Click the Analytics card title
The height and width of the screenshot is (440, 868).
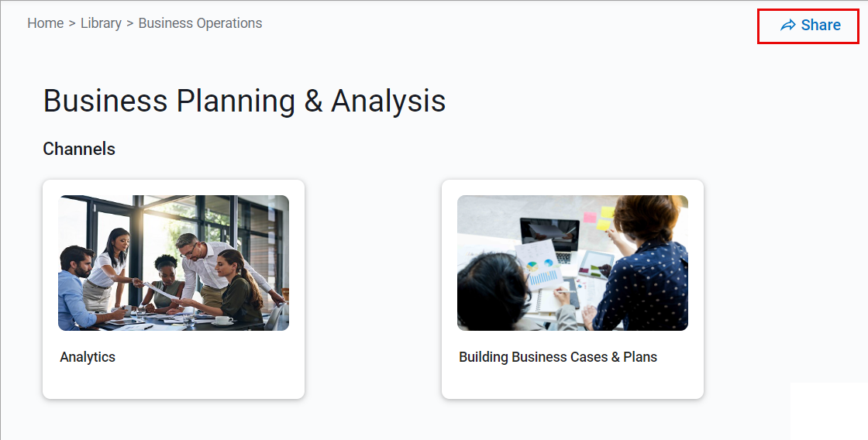pos(88,357)
